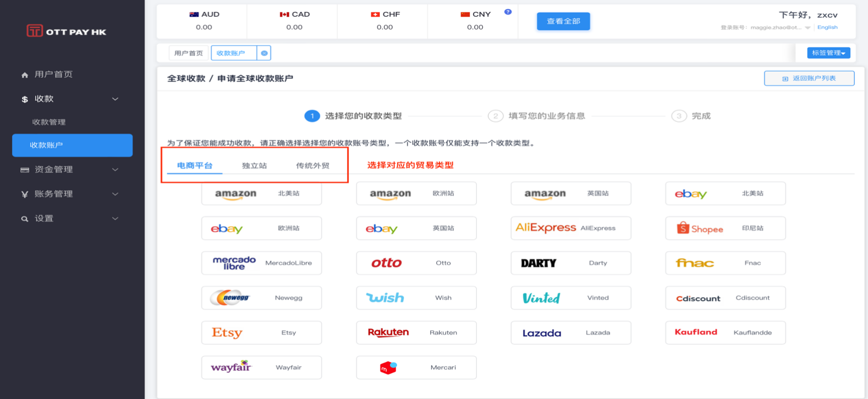Viewport: 868px width, 399px height.
Task: Choose the Otto platform card
Action: coord(416,263)
